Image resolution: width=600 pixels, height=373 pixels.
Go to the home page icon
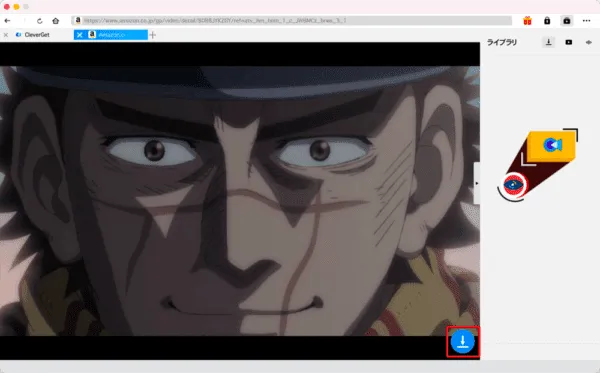[x=55, y=21]
